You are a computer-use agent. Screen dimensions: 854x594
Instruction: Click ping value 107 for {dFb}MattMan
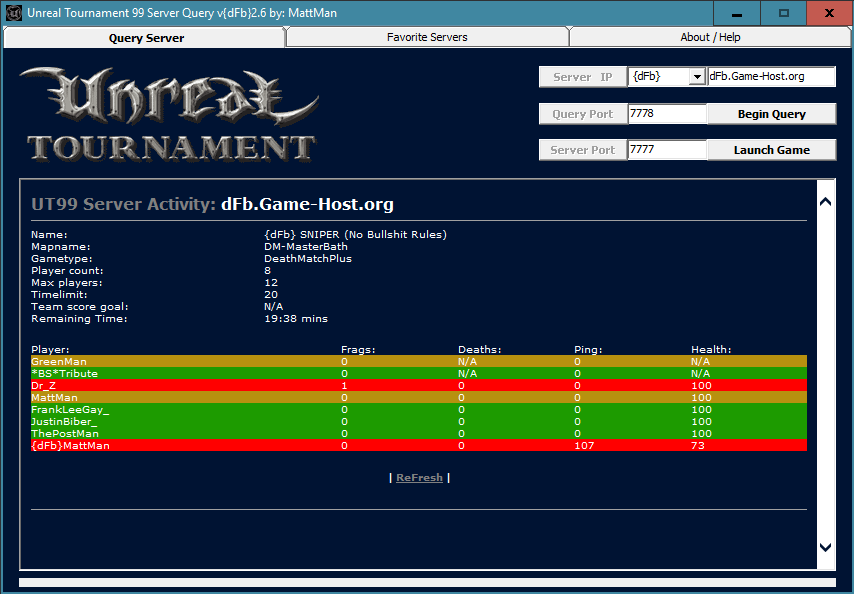coord(584,445)
